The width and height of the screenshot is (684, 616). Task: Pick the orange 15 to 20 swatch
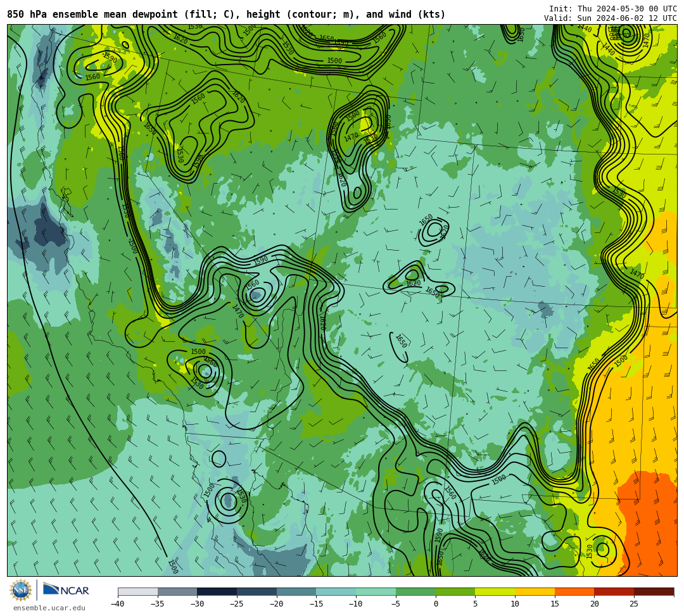tap(574, 591)
